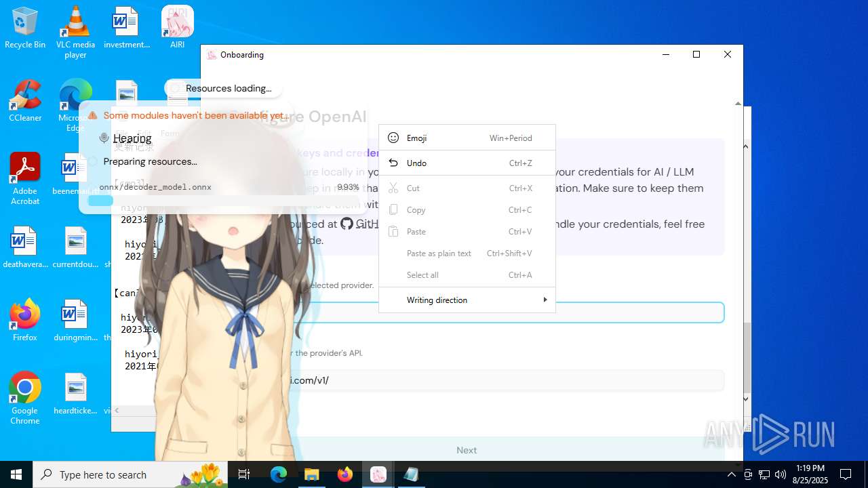Choose Paste in the context menu

click(467, 231)
